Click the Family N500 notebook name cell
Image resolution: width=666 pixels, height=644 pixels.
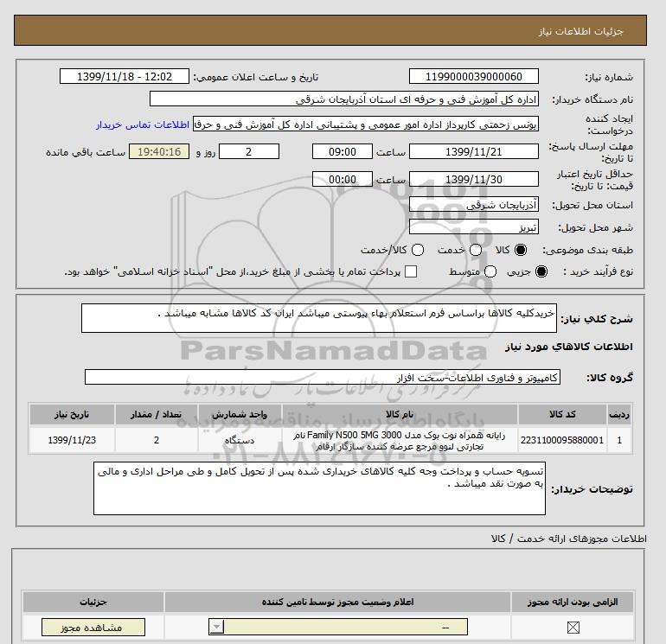400,440
